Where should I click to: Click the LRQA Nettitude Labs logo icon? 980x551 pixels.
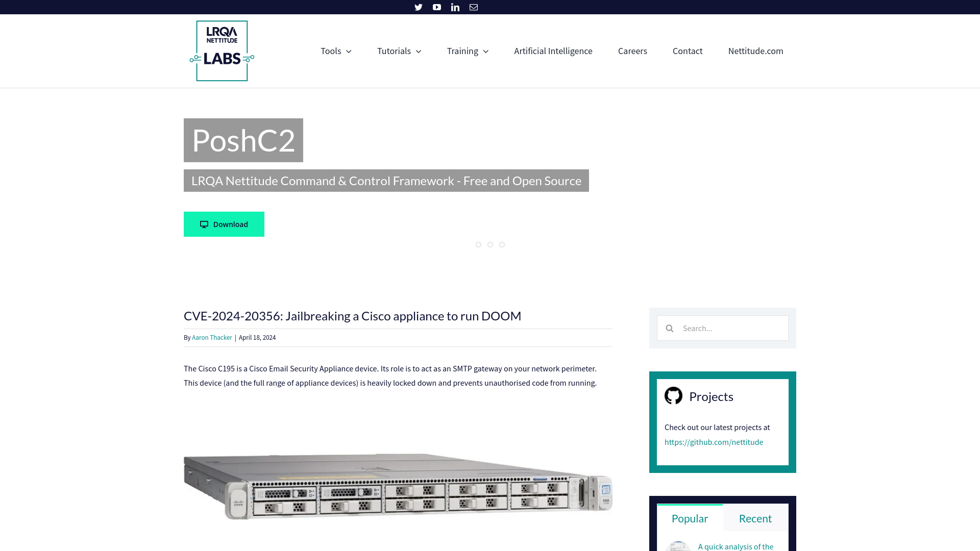(x=222, y=51)
